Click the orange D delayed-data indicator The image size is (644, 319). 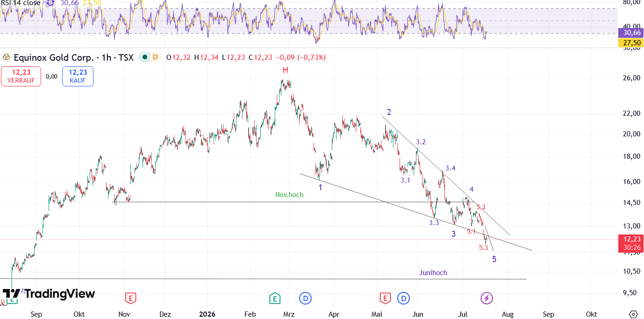pyautogui.click(x=155, y=57)
